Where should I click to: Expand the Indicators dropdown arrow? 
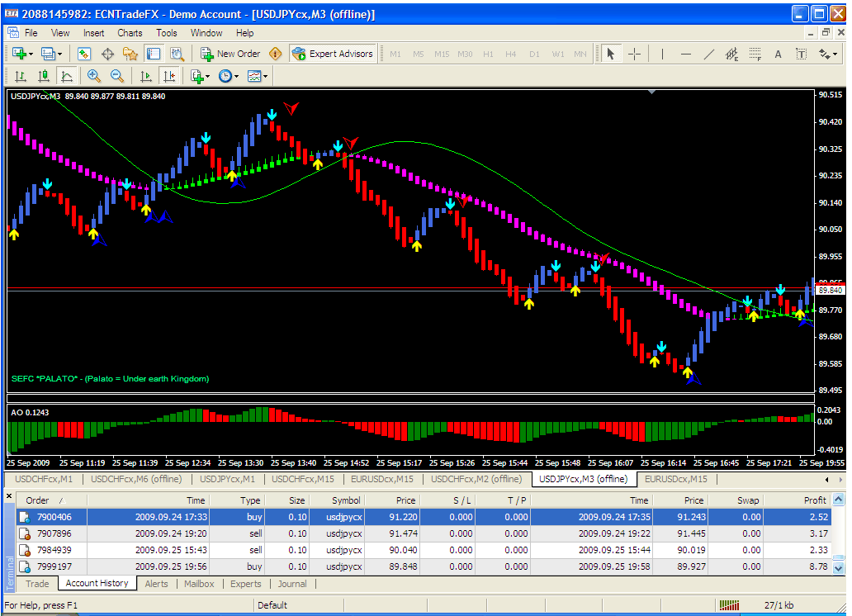[x=207, y=77]
